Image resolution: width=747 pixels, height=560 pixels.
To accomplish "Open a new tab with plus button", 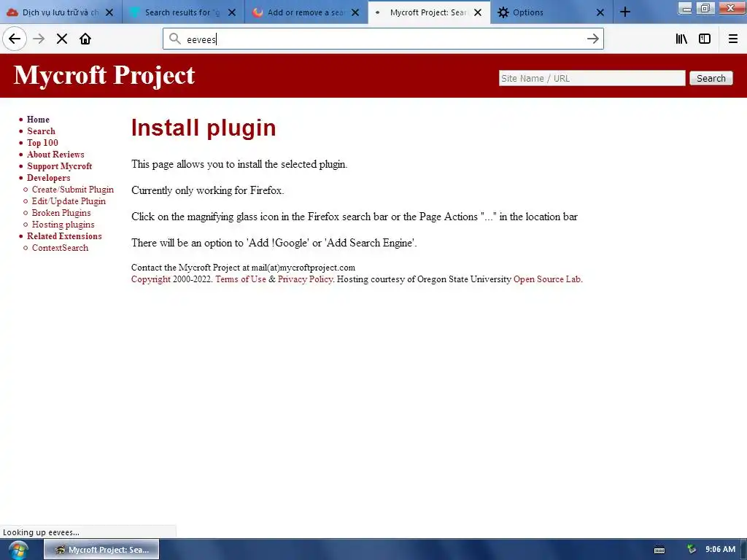I will coord(625,12).
